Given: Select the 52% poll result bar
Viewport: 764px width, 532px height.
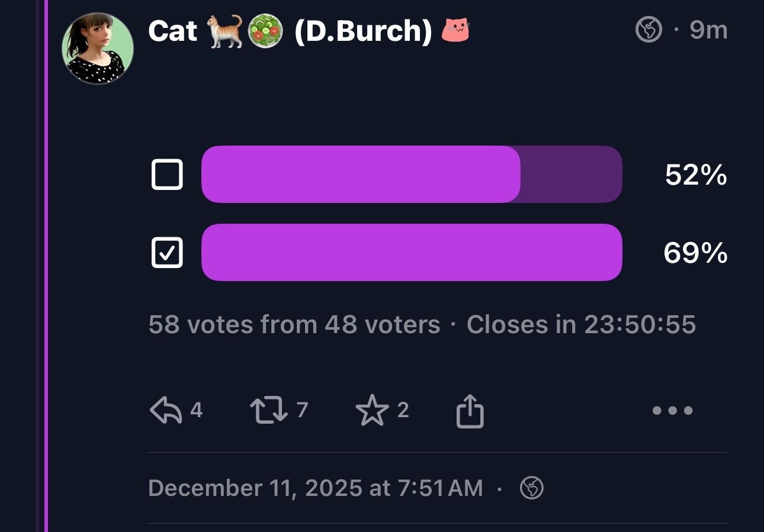Looking at the screenshot, I should tap(412, 175).
